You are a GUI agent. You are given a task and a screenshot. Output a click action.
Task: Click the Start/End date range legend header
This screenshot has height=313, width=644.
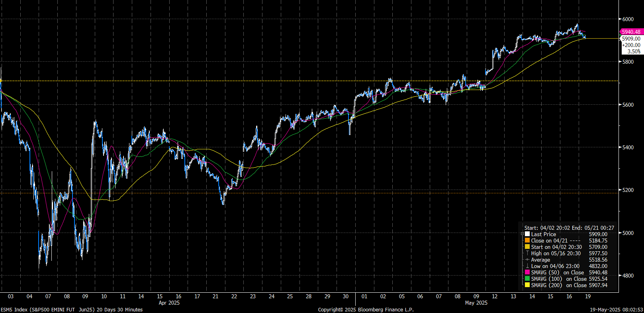tap(569, 228)
